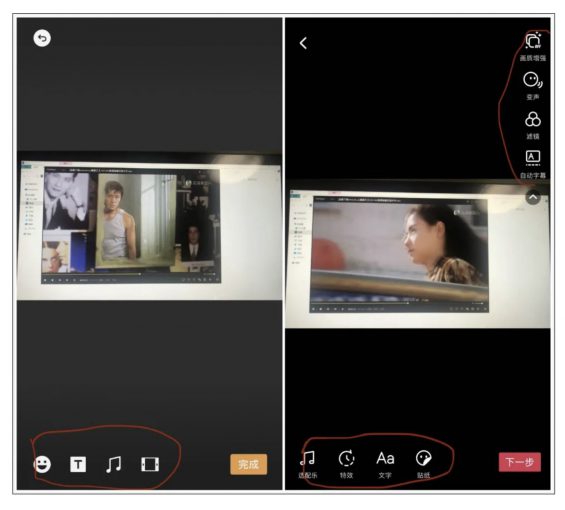Viewport: 565px width, 510px height.
Task: Open the emoji sticker tool in left editor
Action: pos(43,464)
